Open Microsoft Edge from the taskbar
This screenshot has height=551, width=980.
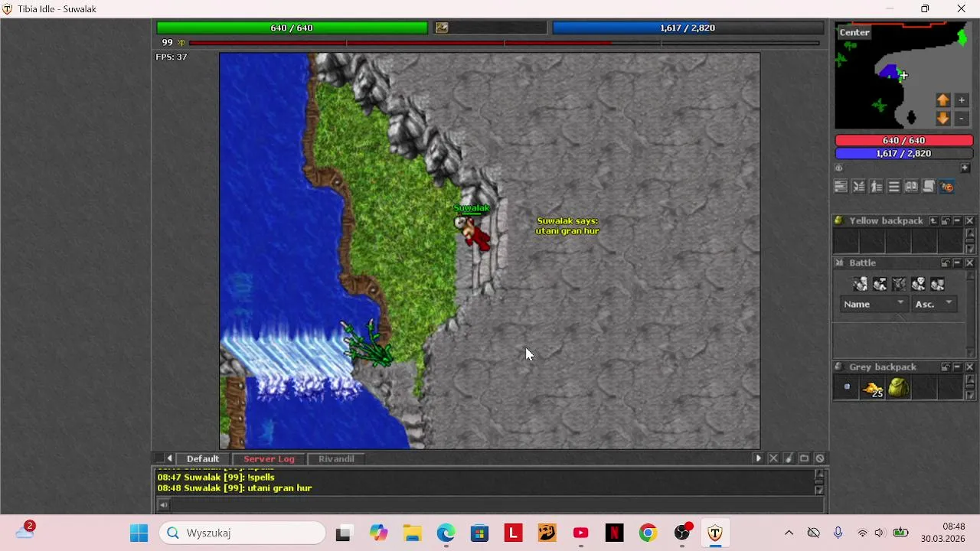point(446,533)
